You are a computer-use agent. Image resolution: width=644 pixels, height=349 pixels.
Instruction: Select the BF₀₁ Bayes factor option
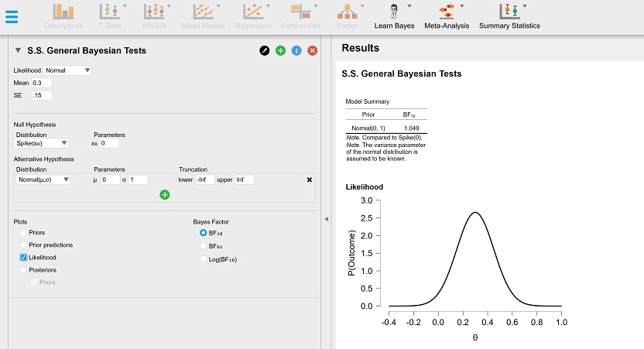pyautogui.click(x=204, y=245)
